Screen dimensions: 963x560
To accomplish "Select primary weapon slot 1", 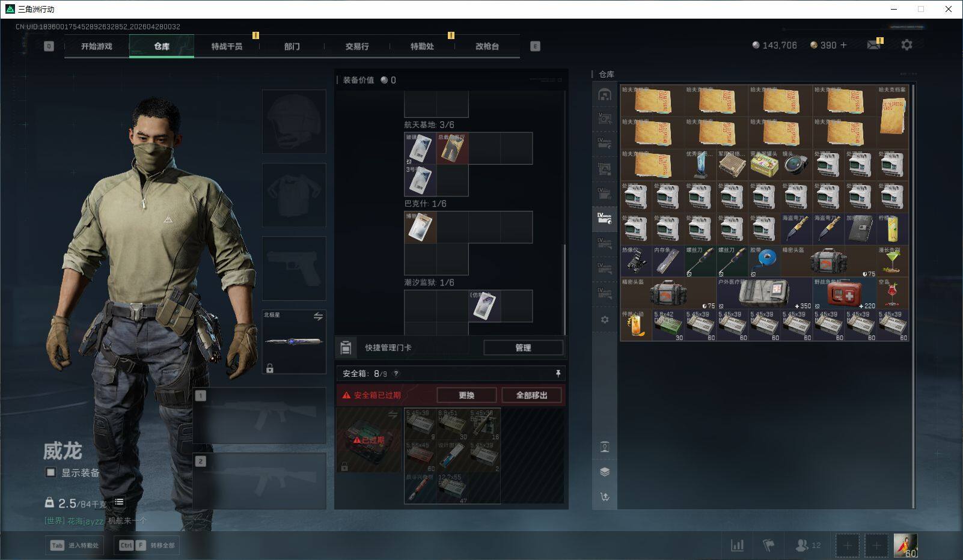I will [x=260, y=416].
